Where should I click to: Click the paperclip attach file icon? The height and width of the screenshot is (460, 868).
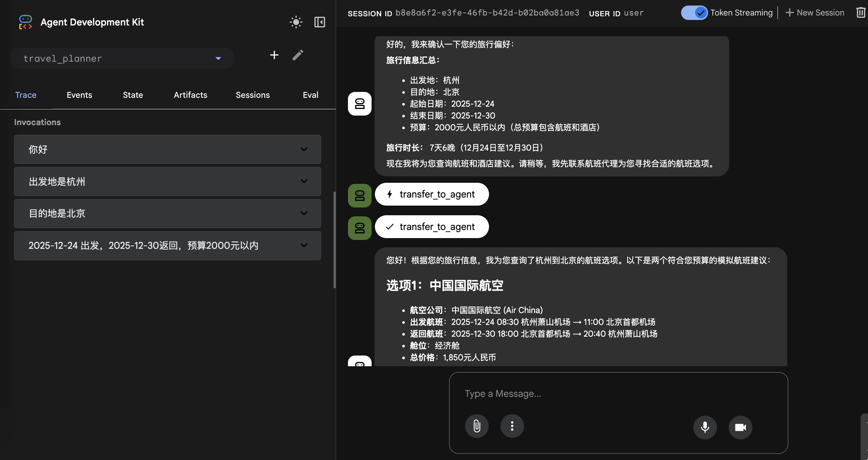click(x=476, y=426)
